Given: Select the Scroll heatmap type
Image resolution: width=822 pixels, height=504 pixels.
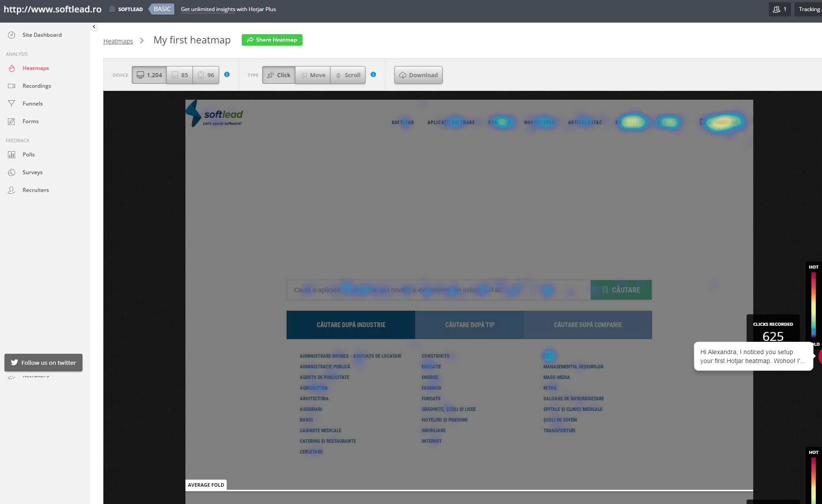Looking at the screenshot, I should click(348, 75).
